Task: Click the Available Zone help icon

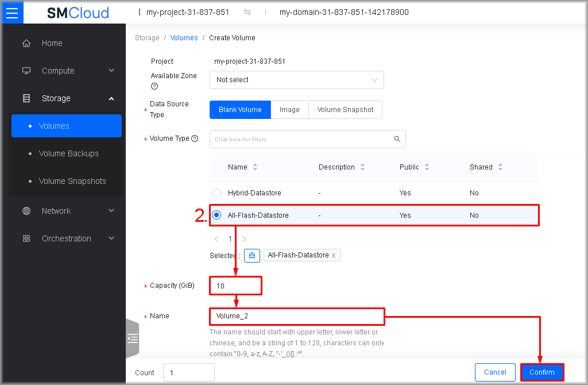Action: pyautogui.click(x=154, y=87)
